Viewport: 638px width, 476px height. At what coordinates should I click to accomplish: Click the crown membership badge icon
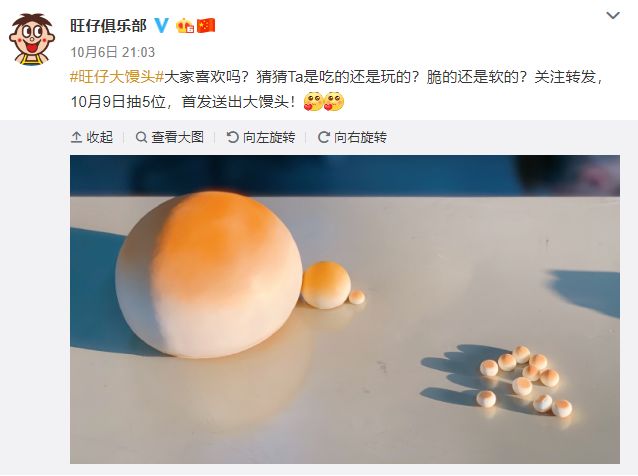point(185,26)
